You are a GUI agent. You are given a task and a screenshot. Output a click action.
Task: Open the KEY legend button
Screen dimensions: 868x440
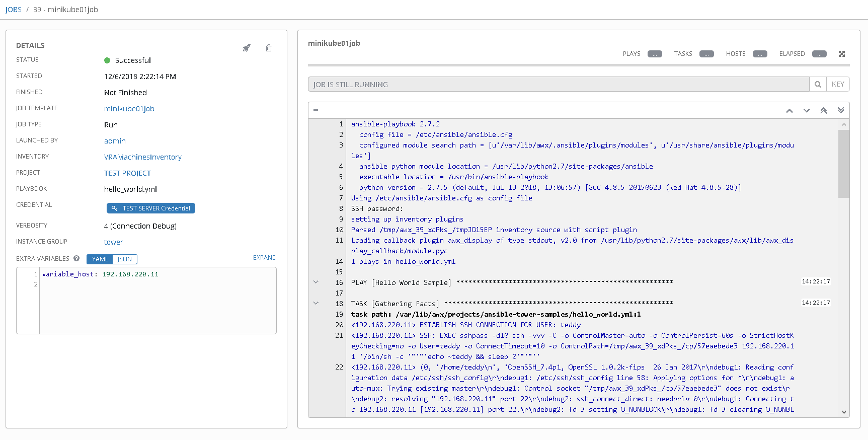tap(838, 84)
